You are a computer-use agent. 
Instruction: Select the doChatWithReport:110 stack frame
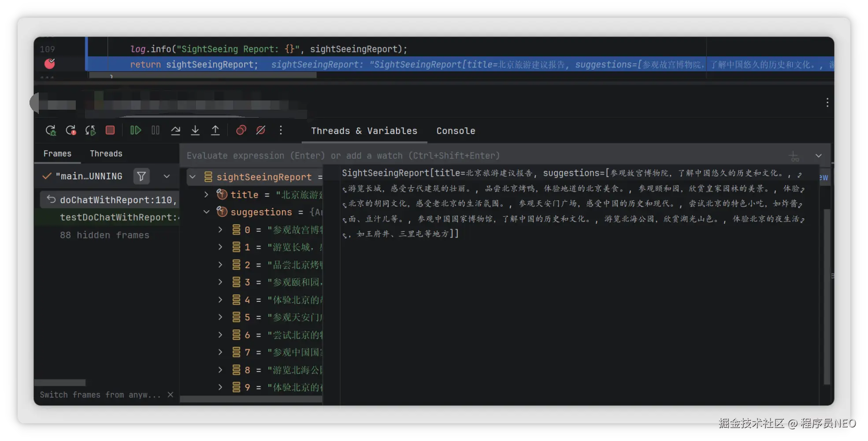(x=110, y=200)
